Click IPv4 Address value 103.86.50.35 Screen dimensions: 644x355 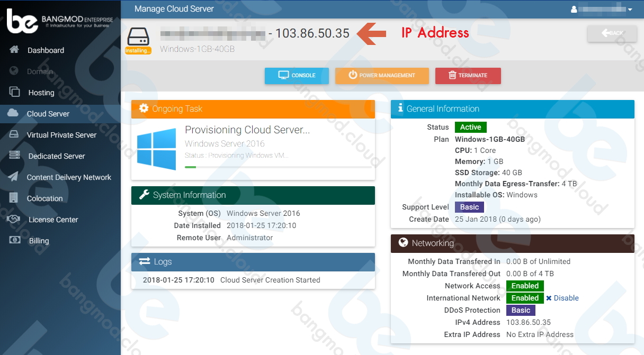click(529, 322)
